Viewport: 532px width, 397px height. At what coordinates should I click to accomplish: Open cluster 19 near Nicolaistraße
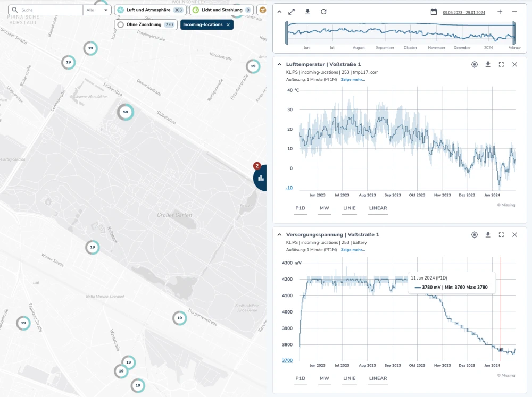[x=253, y=66]
